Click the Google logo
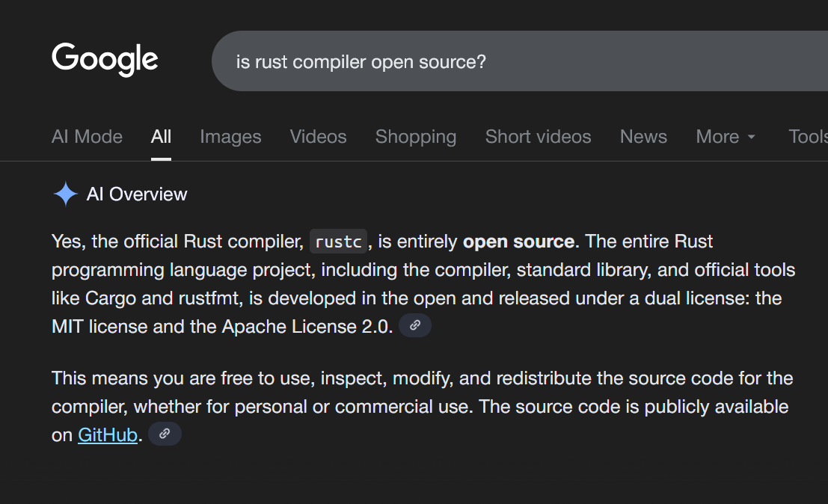The width and height of the screenshot is (828, 504). (x=105, y=59)
